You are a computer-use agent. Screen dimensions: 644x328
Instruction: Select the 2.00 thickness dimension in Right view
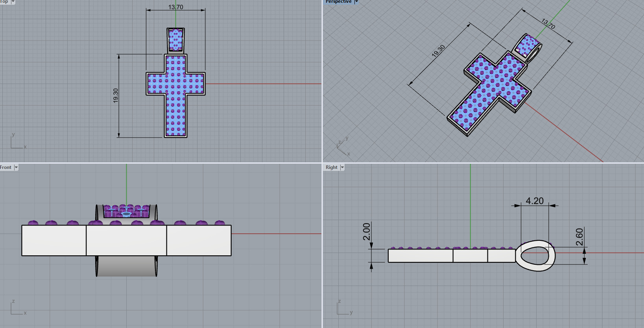tap(367, 232)
